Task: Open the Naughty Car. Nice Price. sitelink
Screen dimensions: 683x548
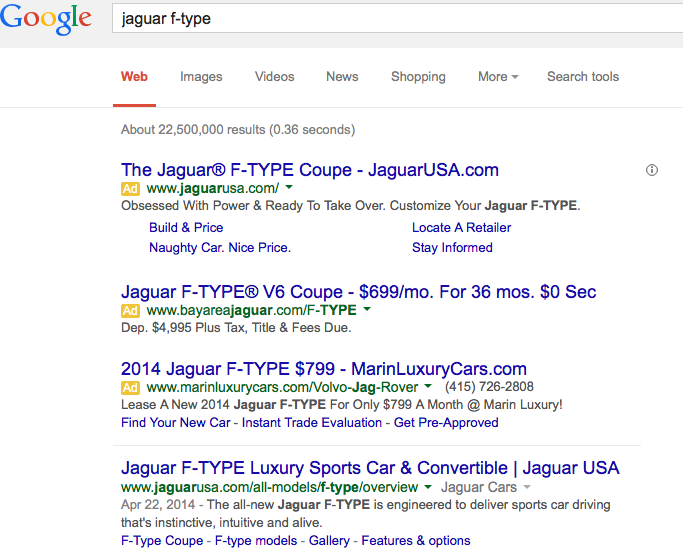Action: 220,247
